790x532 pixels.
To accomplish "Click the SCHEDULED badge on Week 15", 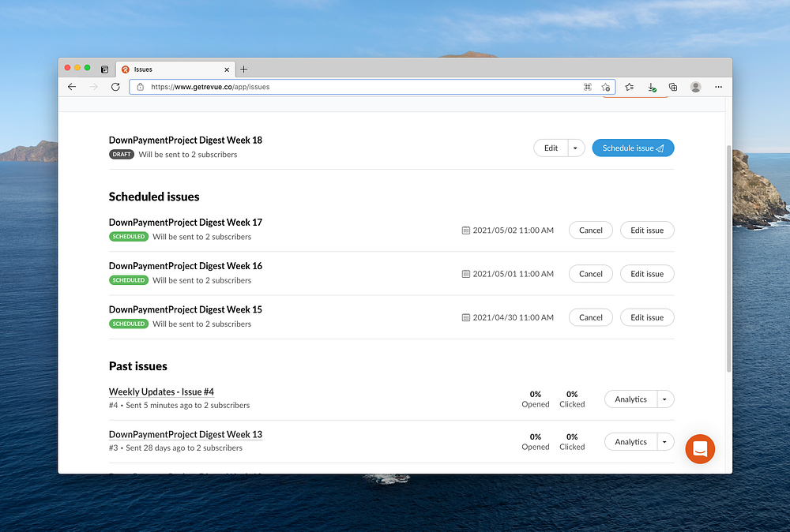I will click(x=129, y=324).
